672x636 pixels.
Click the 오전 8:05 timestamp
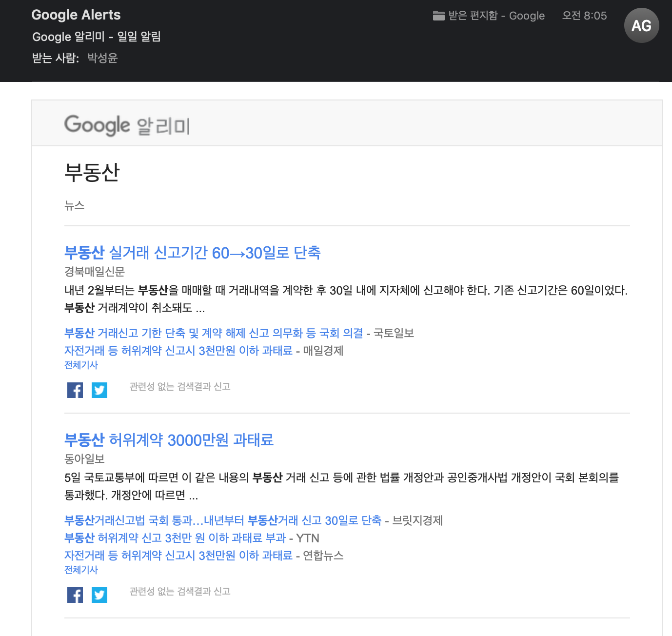(584, 16)
